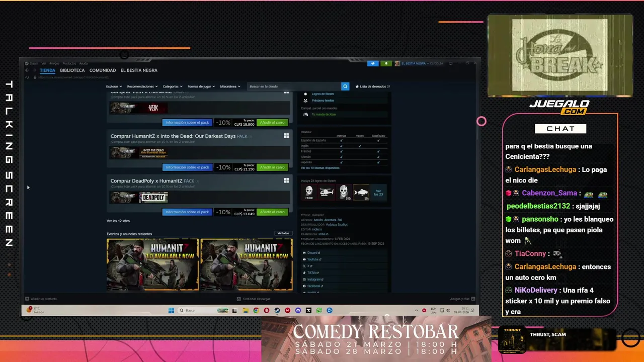This screenshot has height=362, width=644.
Task: Open File Explorer on the taskbar
Action: [x=245, y=310]
